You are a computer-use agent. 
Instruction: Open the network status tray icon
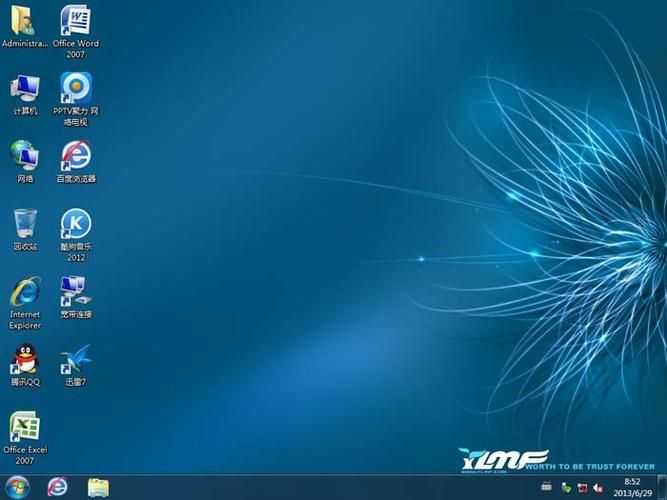point(580,488)
